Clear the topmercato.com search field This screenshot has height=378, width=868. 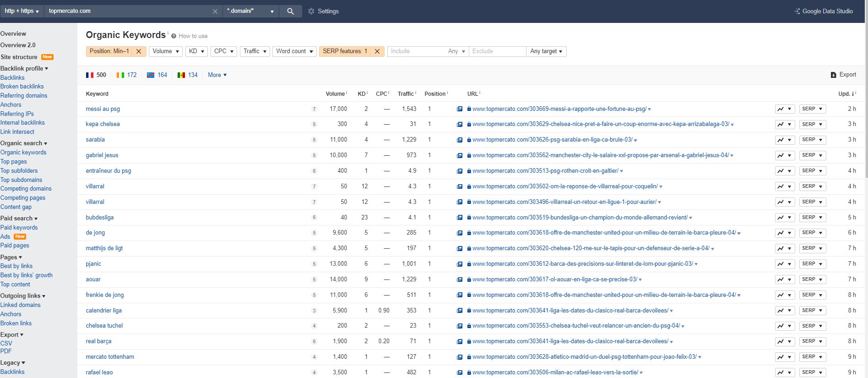pyautogui.click(x=215, y=11)
